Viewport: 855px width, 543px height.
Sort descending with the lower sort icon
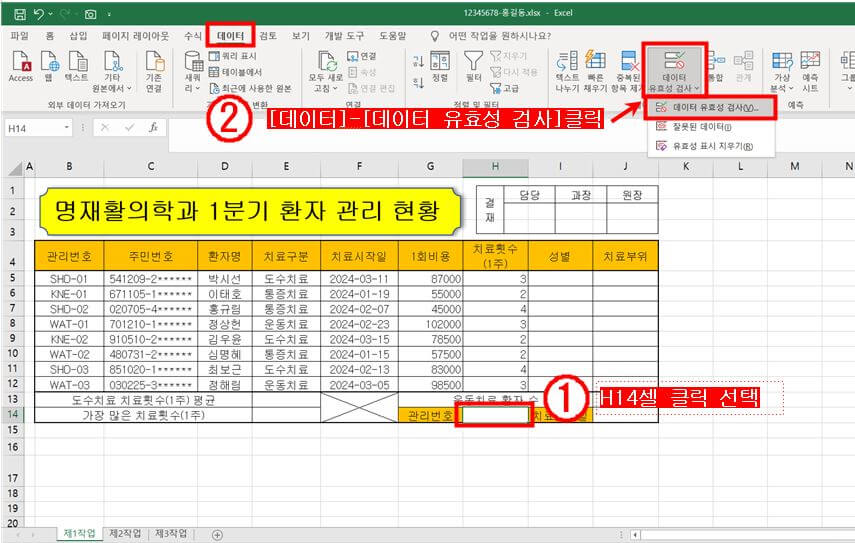pyautogui.click(x=418, y=83)
